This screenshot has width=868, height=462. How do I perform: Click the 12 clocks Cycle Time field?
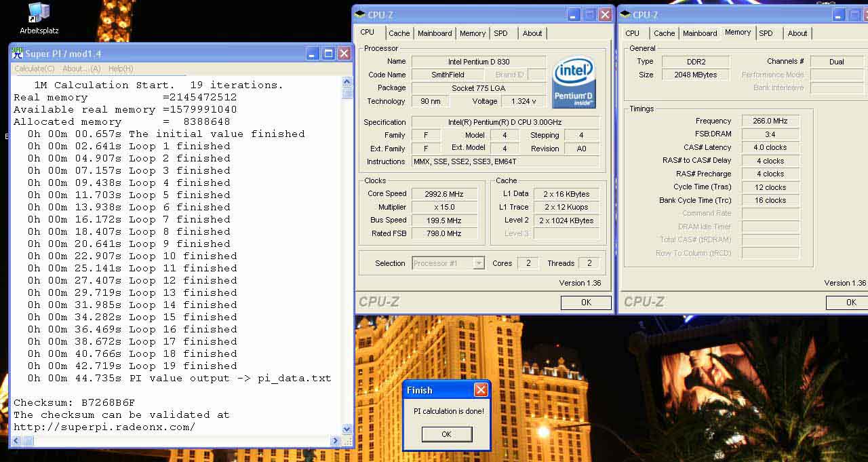coord(770,187)
